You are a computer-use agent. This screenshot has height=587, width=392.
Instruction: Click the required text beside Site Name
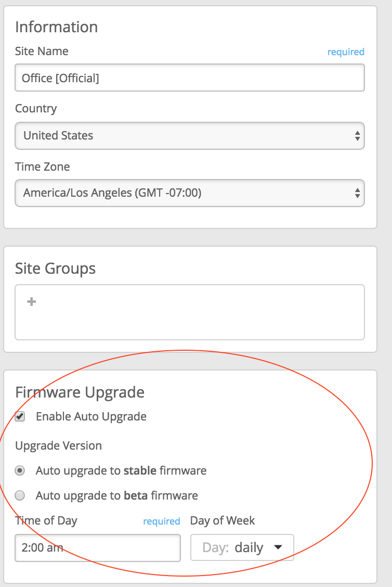point(346,52)
